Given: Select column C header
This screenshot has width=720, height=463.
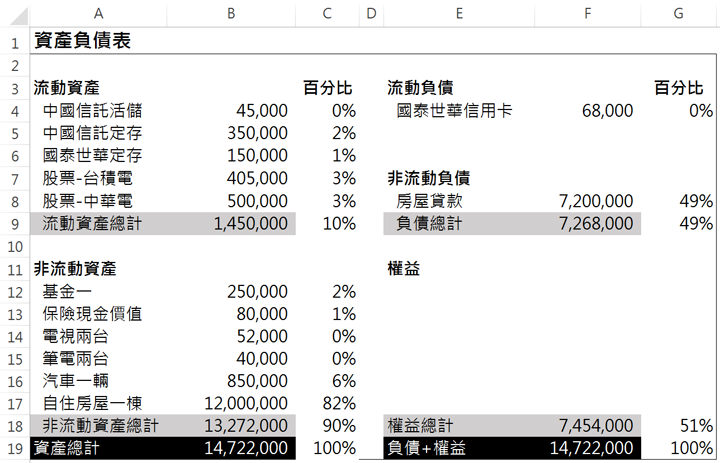Looking at the screenshot, I should point(327,14).
